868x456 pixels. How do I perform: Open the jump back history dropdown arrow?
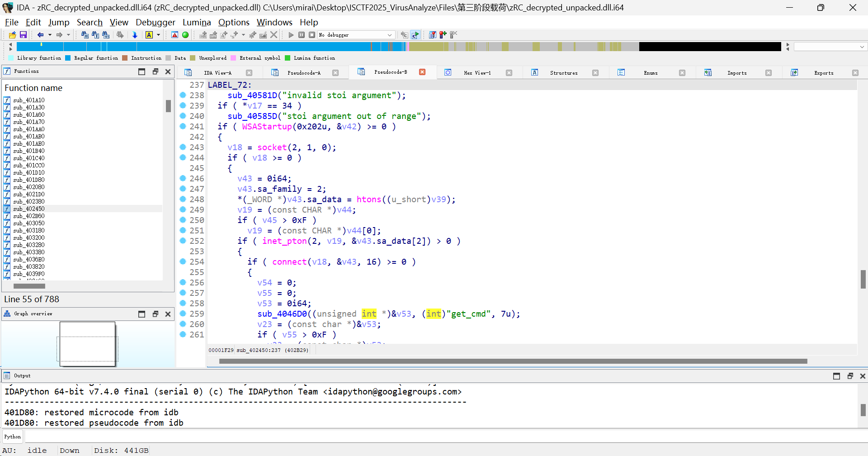pyautogui.click(x=50, y=35)
